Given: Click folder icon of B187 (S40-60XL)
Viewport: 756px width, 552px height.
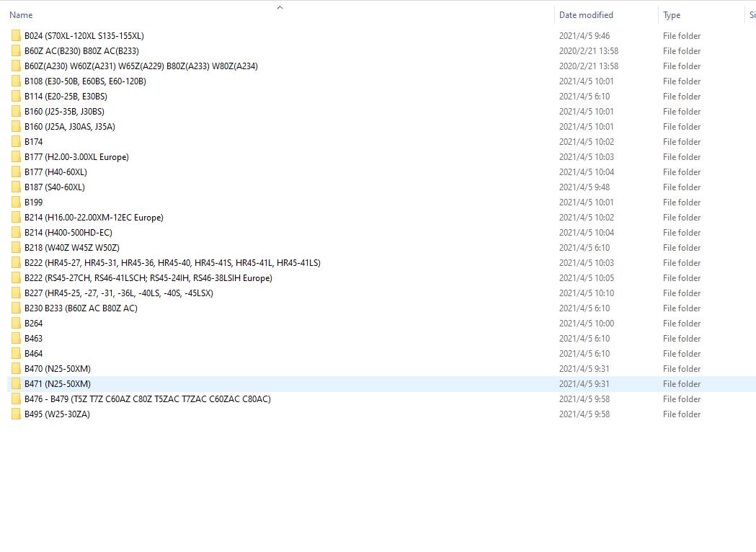Looking at the screenshot, I should pyautogui.click(x=16, y=187).
